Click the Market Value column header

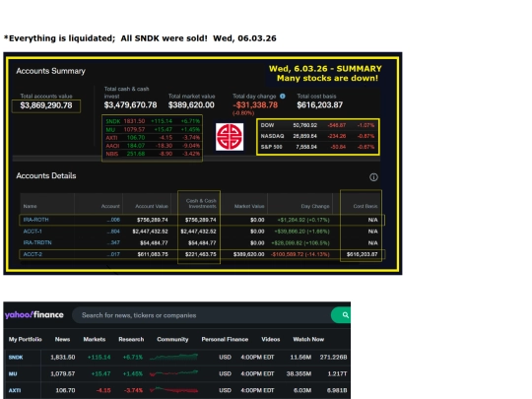(x=249, y=206)
